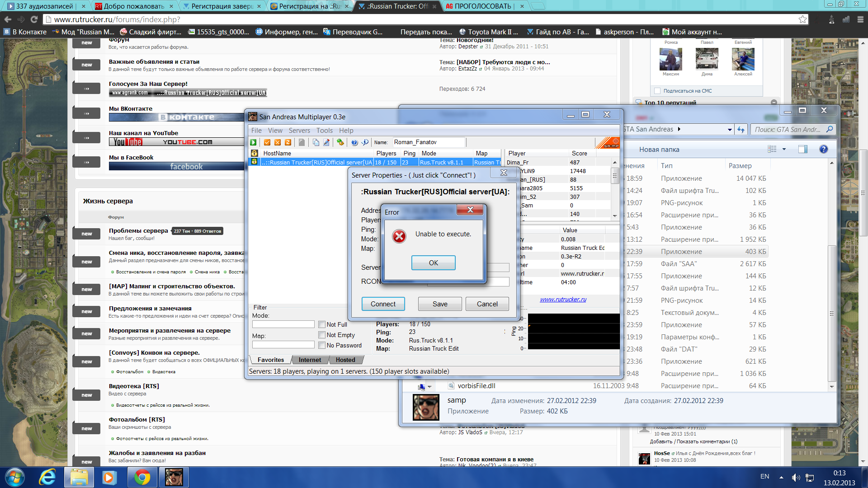Click the Google Chrome taskbar icon
Viewport: 868px width, 488px height.
tap(142, 477)
